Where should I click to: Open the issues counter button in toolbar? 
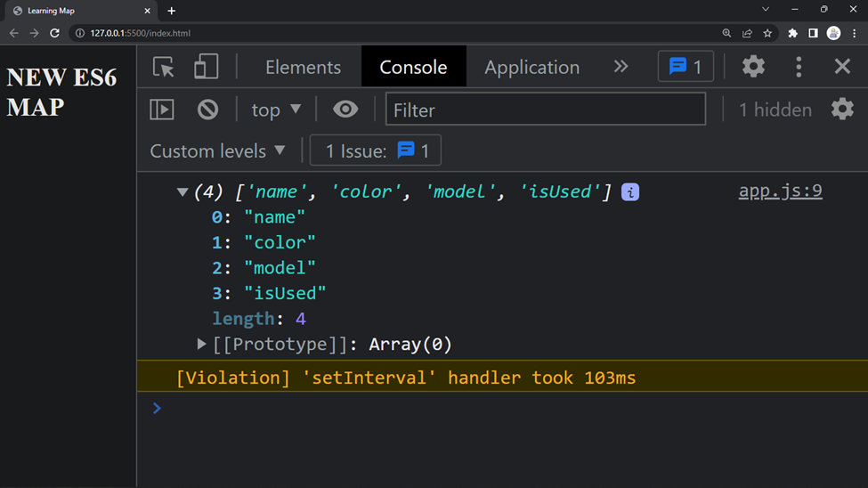click(x=685, y=67)
